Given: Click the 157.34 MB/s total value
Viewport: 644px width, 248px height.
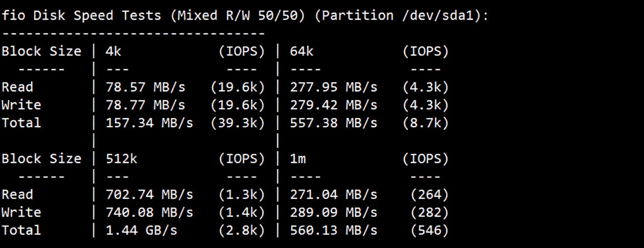Looking at the screenshot, I should tap(149, 123).
